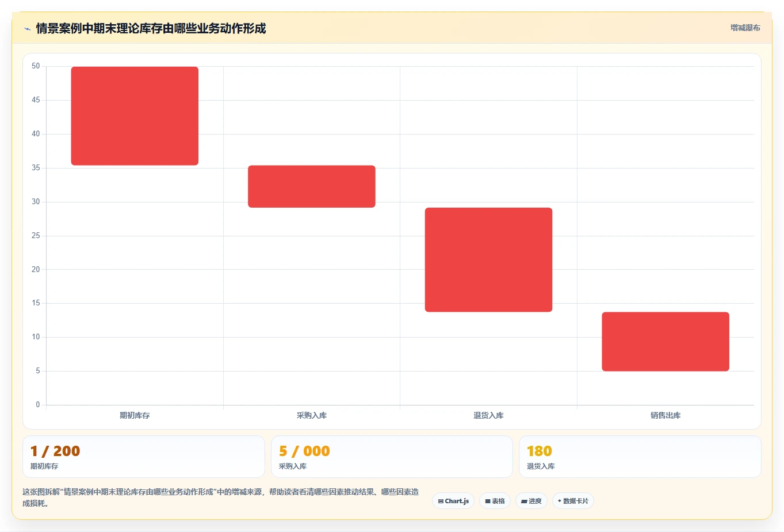Click the 表格 tag chip

pos(495,501)
